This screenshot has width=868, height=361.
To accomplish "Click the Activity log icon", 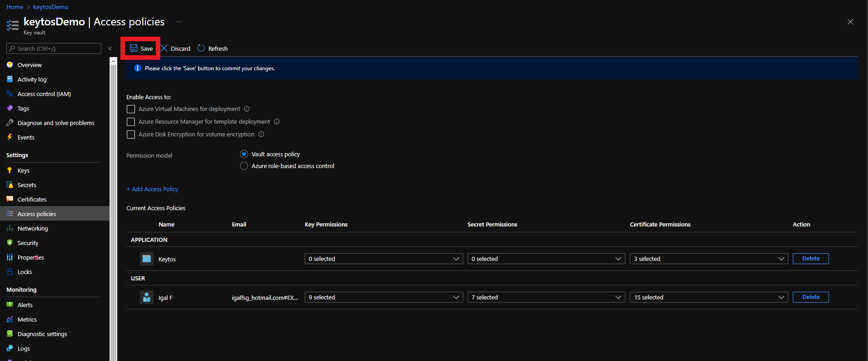I will [10, 79].
